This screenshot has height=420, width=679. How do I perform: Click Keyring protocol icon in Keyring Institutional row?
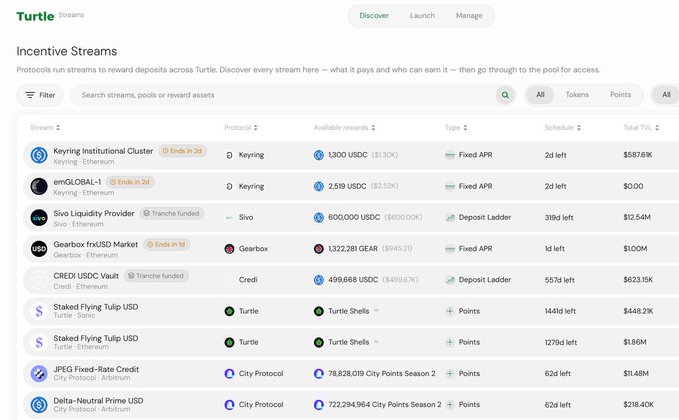pyautogui.click(x=230, y=155)
